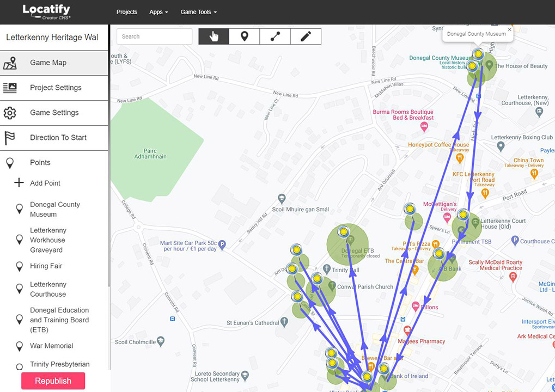The width and height of the screenshot is (555, 392).
Task: Click Scally McDaid Roarty medical icon
Action: click(513, 277)
